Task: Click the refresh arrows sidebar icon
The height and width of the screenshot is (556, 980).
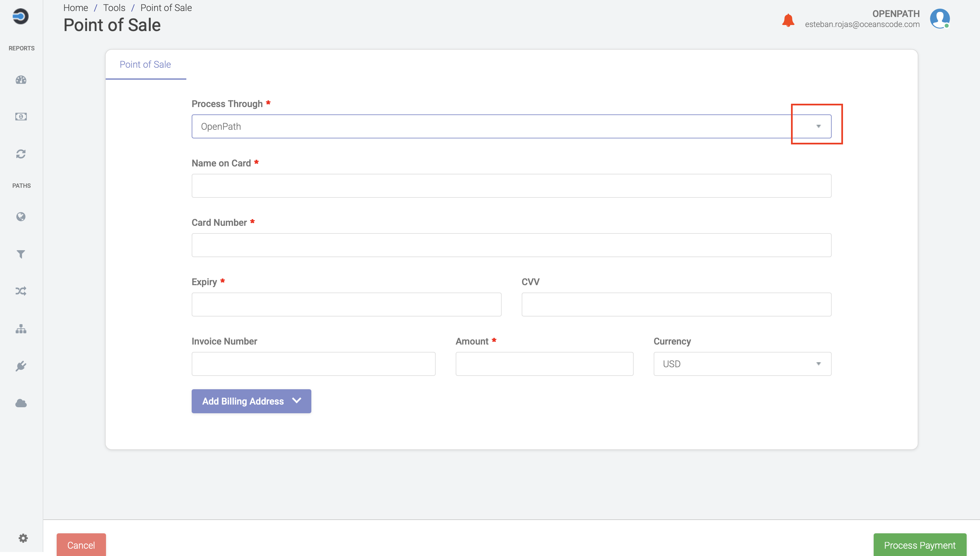Action: [x=21, y=154]
